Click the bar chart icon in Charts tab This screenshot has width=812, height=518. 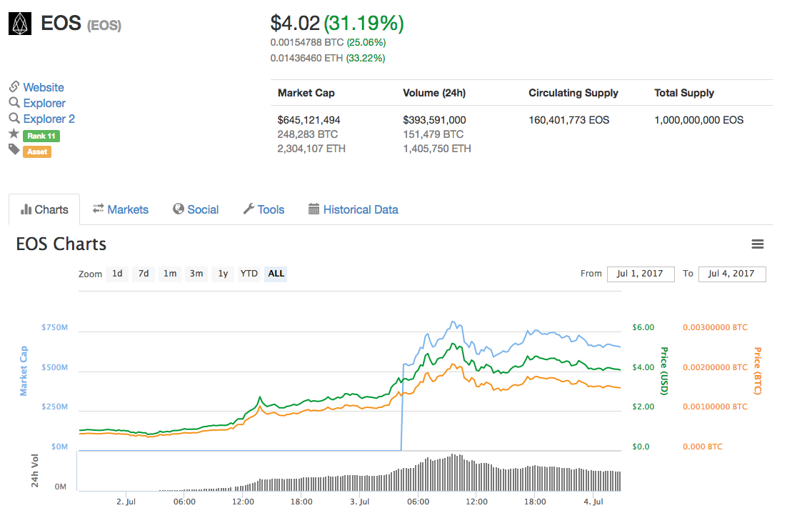26,209
